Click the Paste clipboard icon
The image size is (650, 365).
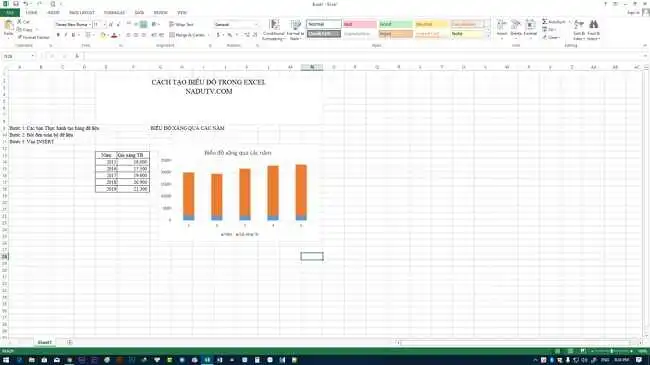[8, 26]
